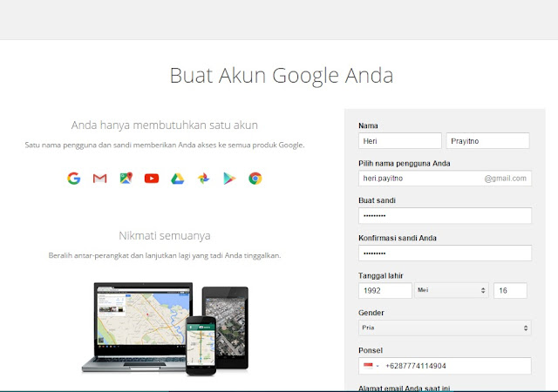Click the heading Buat Akun Google Anda
This screenshot has width=558, height=392.
point(282,76)
